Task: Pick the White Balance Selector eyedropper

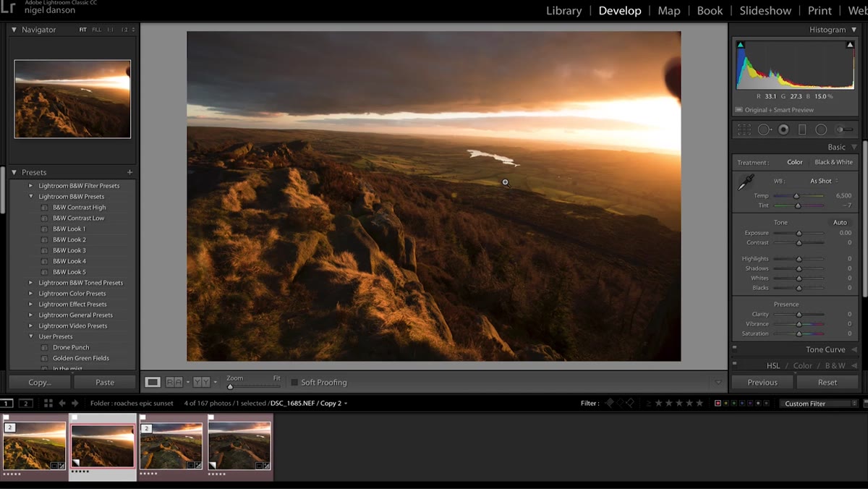Action: (x=746, y=182)
